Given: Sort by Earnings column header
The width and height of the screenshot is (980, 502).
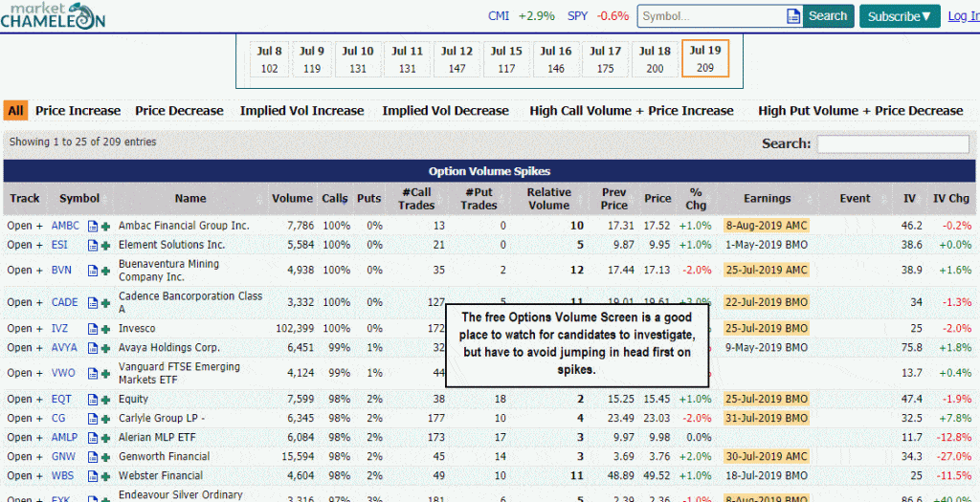Looking at the screenshot, I should coord(767,199).
